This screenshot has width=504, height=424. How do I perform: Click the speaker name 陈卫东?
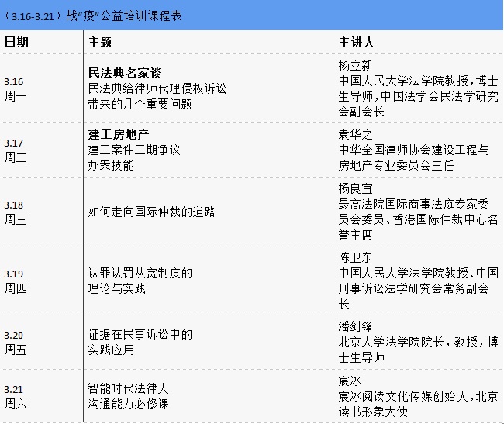click(355, 257)
